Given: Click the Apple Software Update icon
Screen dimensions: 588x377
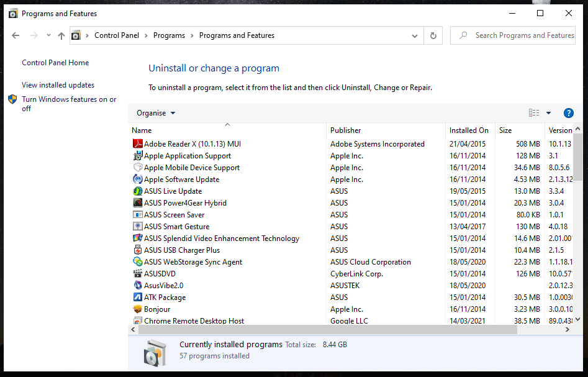Looking at the screenshot, I should pos(138,179).
